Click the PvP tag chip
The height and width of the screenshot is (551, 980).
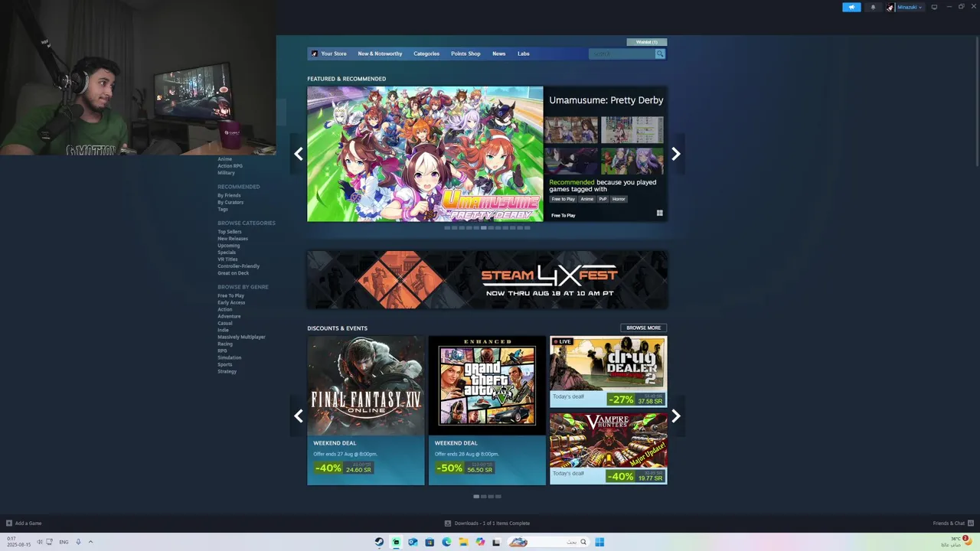[x=603, y=199]
